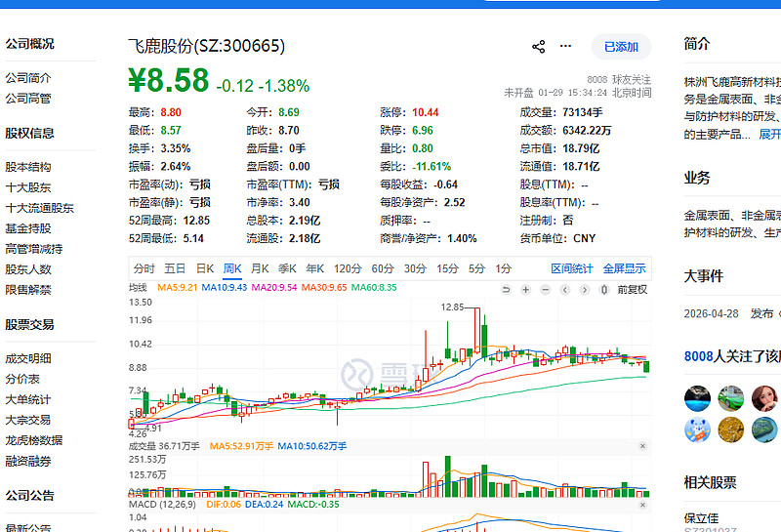Click the 总市值 18.79亿 value

click(x=581, y=148)
